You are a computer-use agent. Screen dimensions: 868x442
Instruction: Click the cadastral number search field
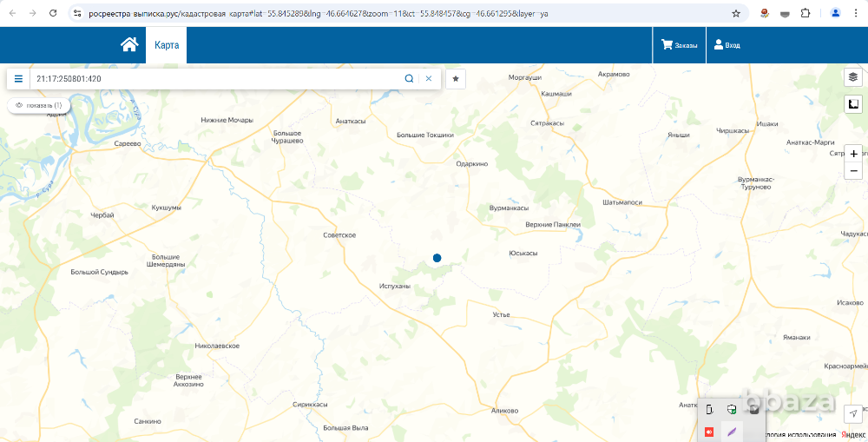click(217, 78)
